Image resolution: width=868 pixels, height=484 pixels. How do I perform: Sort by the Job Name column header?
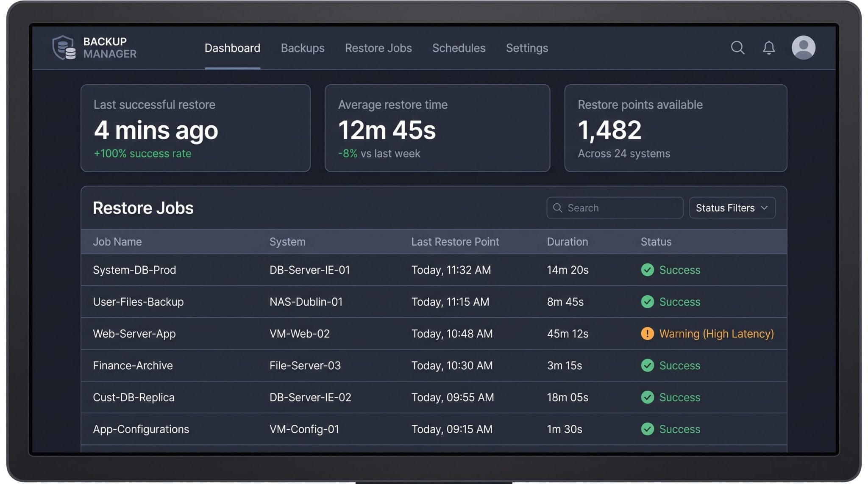click(117, 242)
